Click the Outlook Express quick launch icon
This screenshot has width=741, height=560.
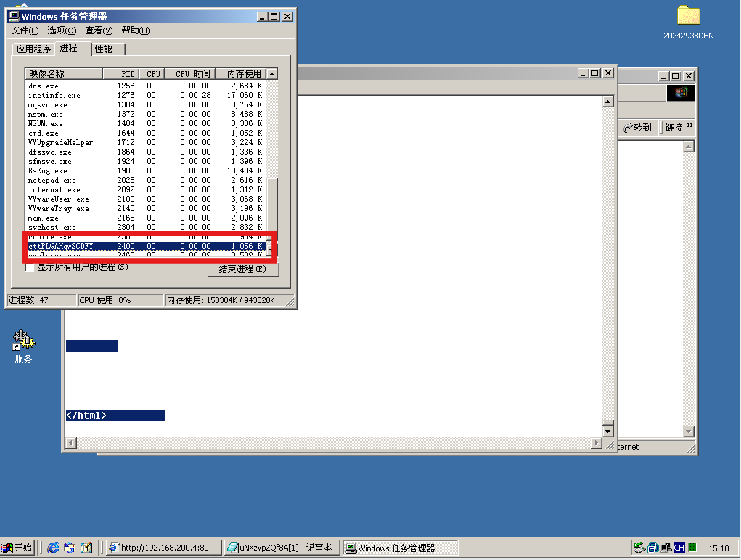pyautogui.click(x=70, y=548)
